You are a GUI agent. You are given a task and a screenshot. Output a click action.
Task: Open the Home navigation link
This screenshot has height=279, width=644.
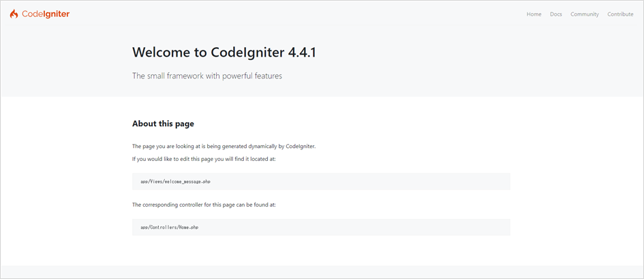534,14
